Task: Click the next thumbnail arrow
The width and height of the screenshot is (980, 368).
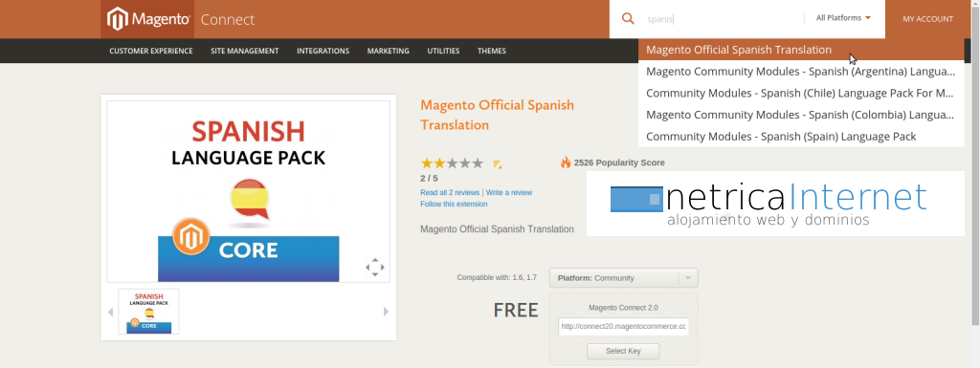Action: [x=386, y=312]
